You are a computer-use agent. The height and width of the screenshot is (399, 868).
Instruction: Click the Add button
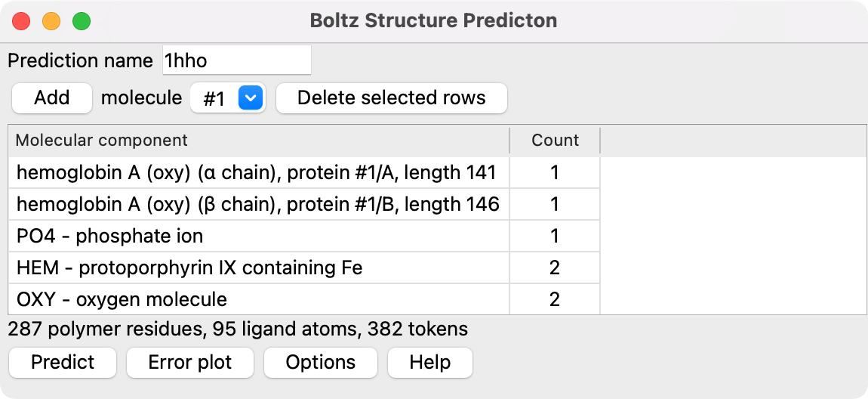[x=52, y=98]
